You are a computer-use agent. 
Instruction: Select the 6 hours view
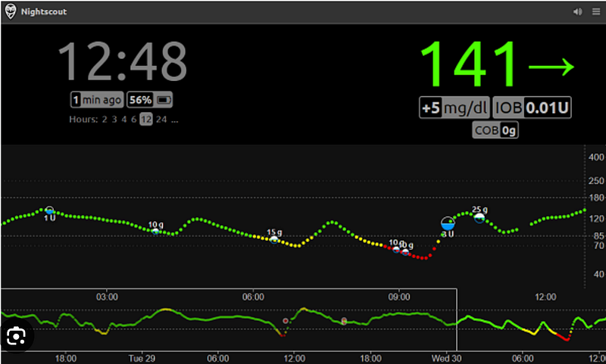tap(134, 120)
